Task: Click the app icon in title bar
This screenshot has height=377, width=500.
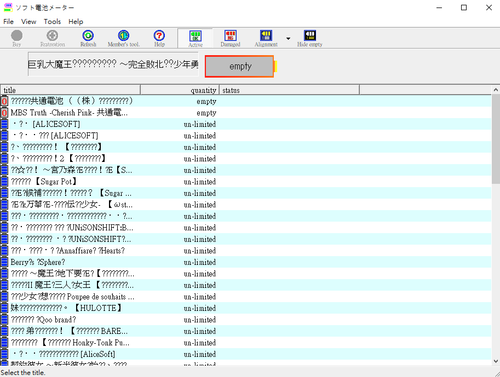Action: click(x=8, y=7)
